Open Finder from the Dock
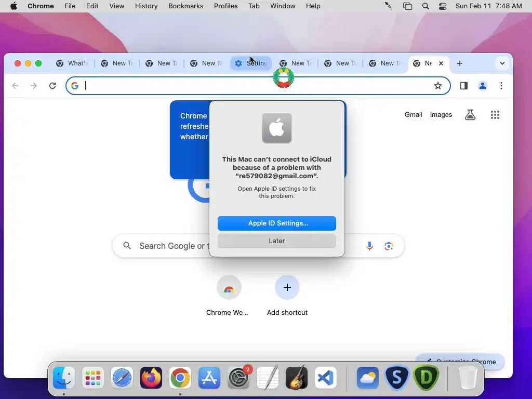Viewport: 532px width, 399px height. coord(64,378)
